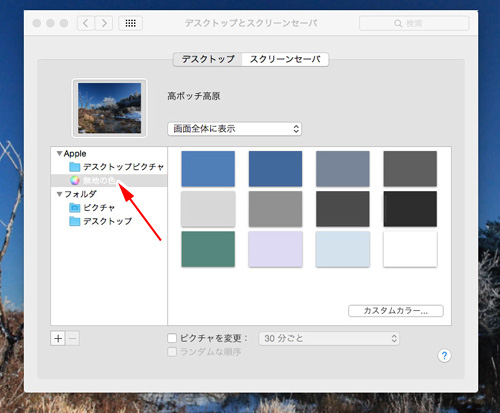This screenshot has height=413, width=500.
Task: Collapse the フォルダ disclosure triangle
Action: 59,194
